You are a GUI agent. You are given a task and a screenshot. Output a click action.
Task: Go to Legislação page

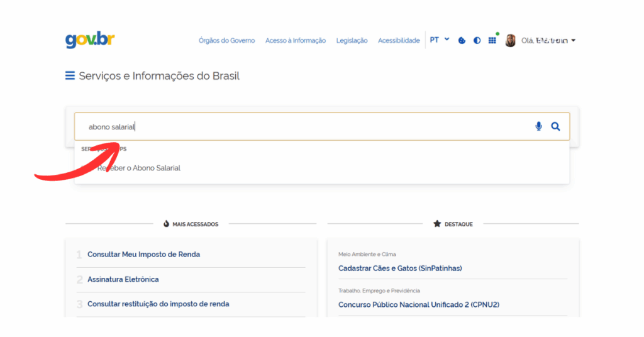coord(352,40)
